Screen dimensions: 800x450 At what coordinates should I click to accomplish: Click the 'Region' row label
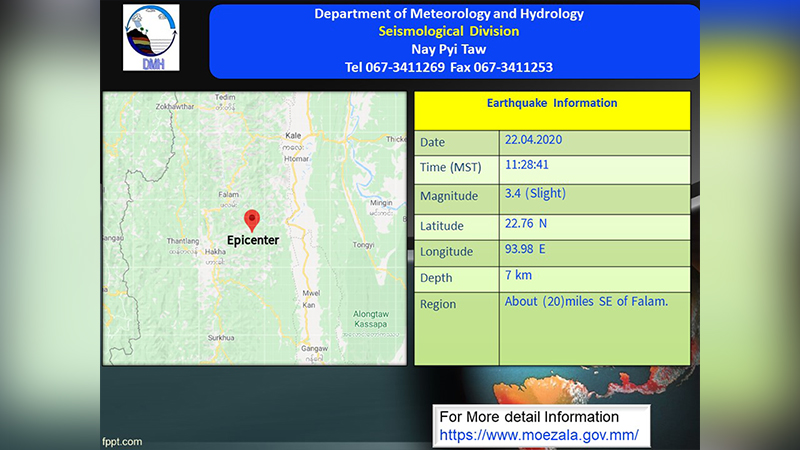point(438,305)
